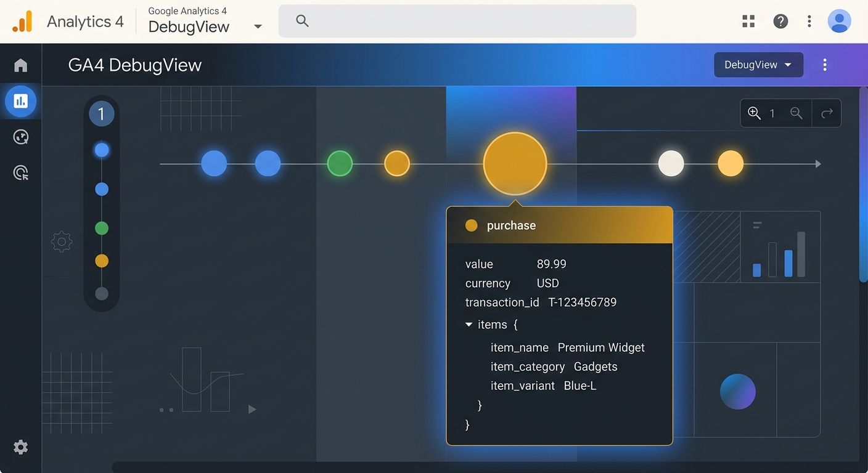Viewport: 868px width, 473px height.
Task: Select second blue dot in vertical stream
Action: tap(102, 189)
